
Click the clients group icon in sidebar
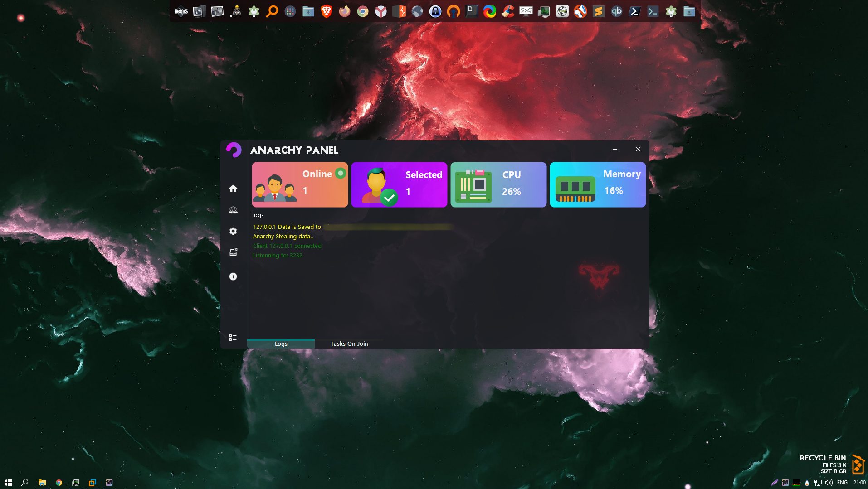(x=233, y=210)
